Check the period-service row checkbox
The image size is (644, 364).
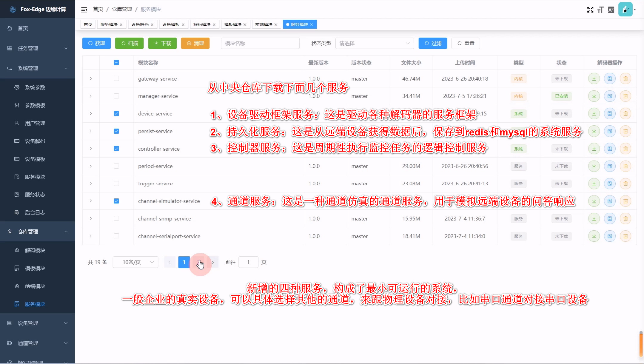(116, 166)
